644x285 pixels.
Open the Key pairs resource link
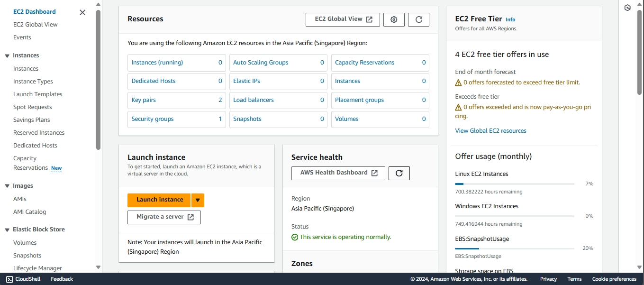[x=144, y=100]
